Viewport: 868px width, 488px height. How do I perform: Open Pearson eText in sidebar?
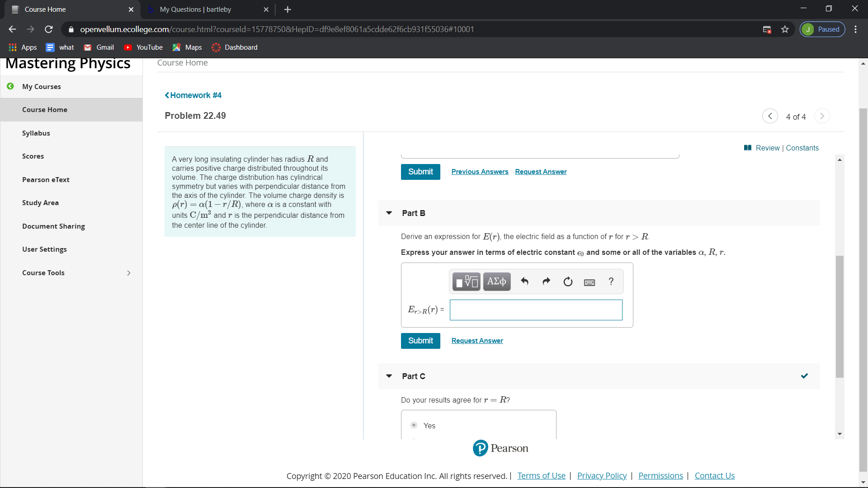pos(46,179)
